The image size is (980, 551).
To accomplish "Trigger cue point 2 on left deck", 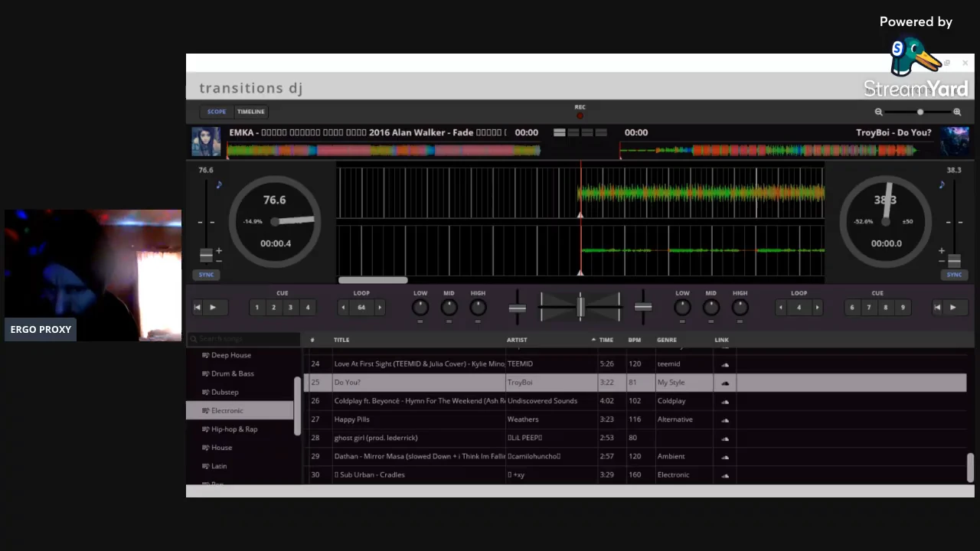I will (x=274, y=308).
